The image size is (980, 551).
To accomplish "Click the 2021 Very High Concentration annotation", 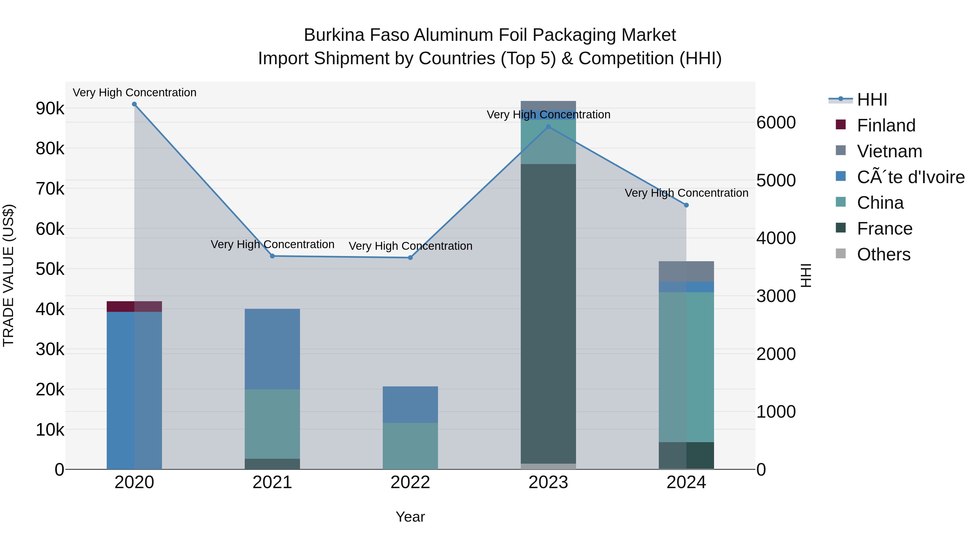I will pyautogui.click(x=272, y=244).
